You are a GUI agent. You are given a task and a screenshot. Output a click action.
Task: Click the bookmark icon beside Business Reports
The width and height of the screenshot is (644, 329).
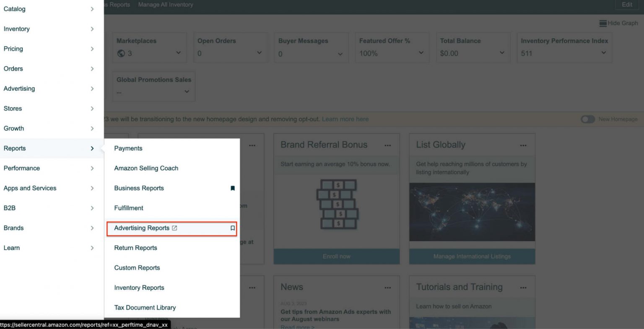233,188
